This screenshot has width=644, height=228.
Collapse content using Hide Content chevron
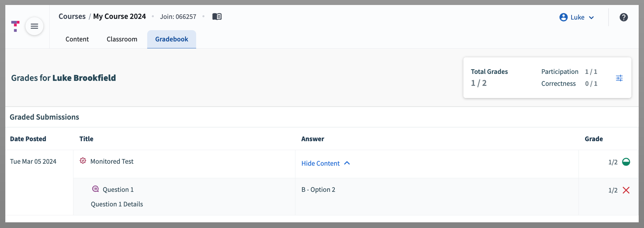pos(347,163)
